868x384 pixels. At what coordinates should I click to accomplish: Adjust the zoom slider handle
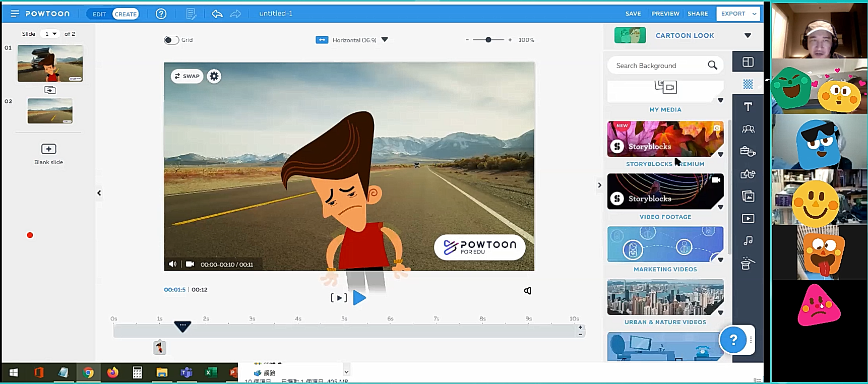pos(488,40)
